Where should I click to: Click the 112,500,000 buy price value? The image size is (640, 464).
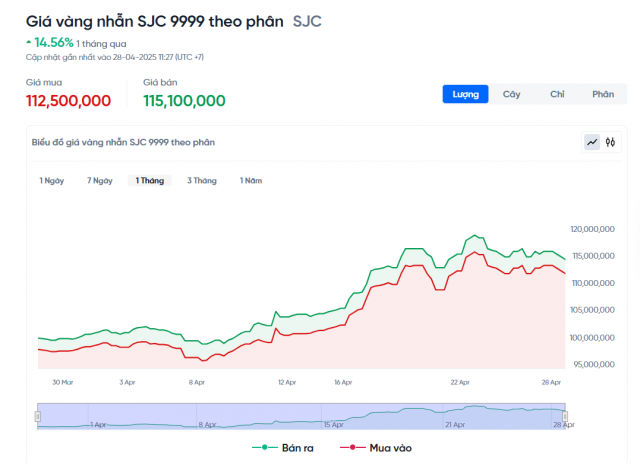click(68, 101)
